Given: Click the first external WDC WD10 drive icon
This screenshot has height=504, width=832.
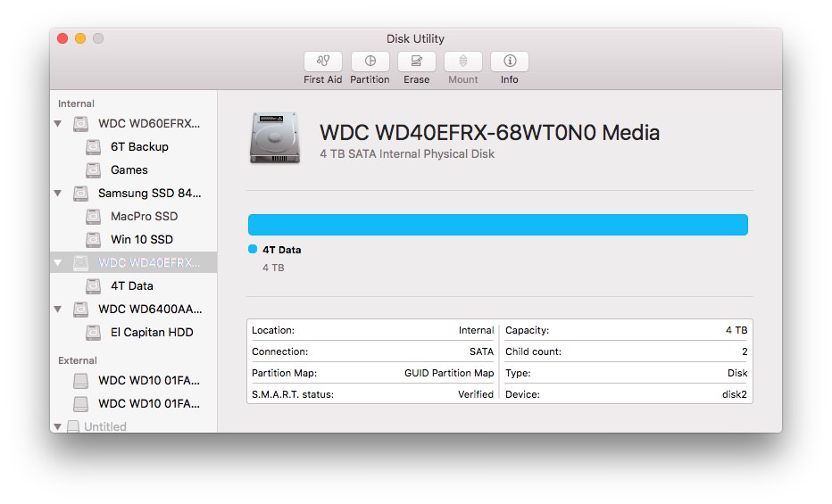Looking at the screenshot, I should pyautogui.click(x=80, y=381).
